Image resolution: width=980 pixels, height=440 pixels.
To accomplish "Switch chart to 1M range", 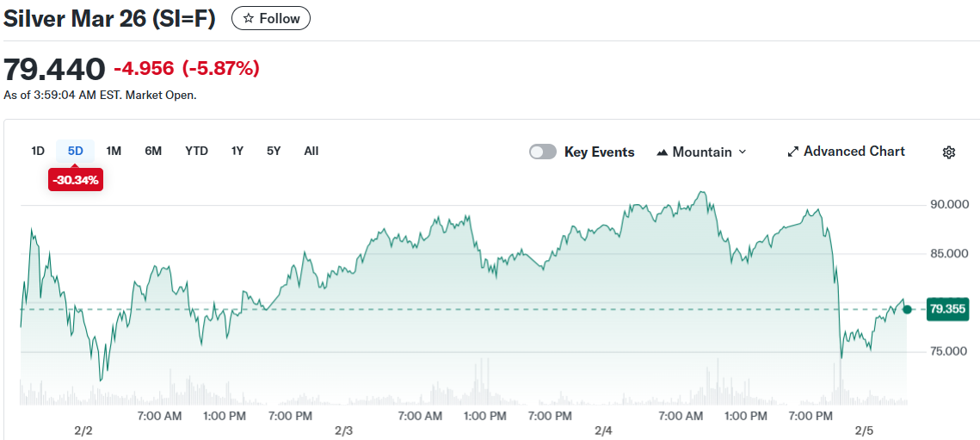I will tap(114, 151).
